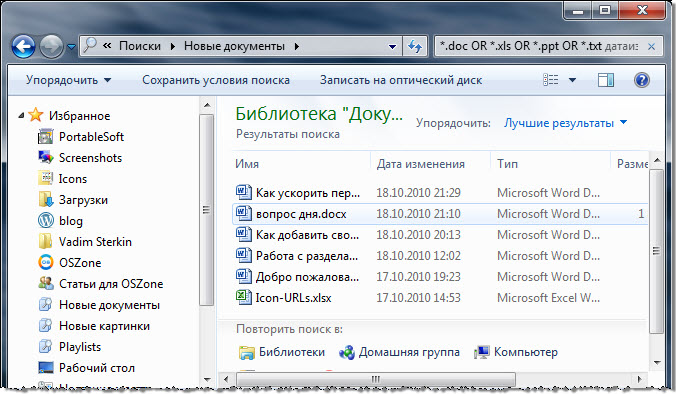Open Лучшие результаты arrange dropdown

(x=565, y=123)
